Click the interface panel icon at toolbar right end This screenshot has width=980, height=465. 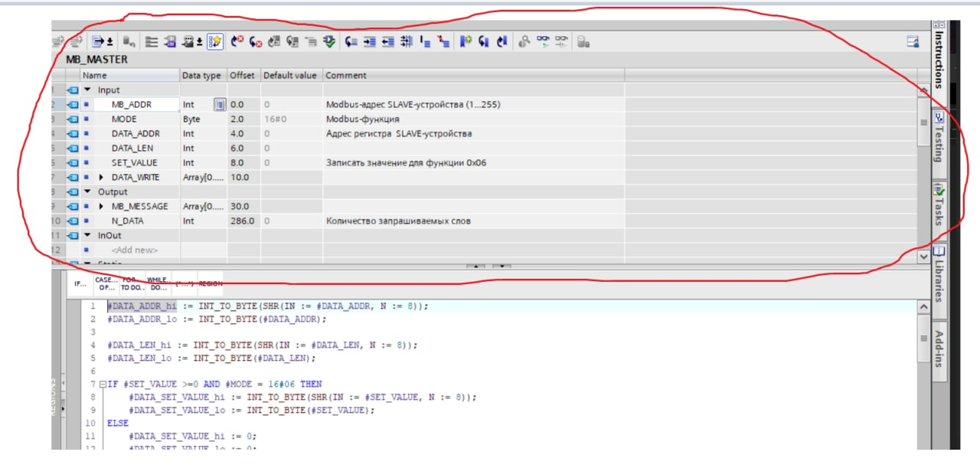point(913,43)
